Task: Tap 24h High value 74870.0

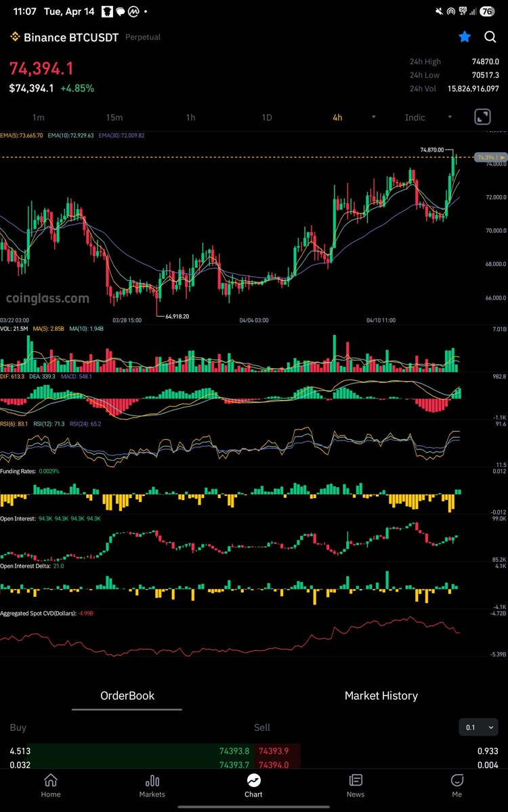Action: [x=486, y=62]
